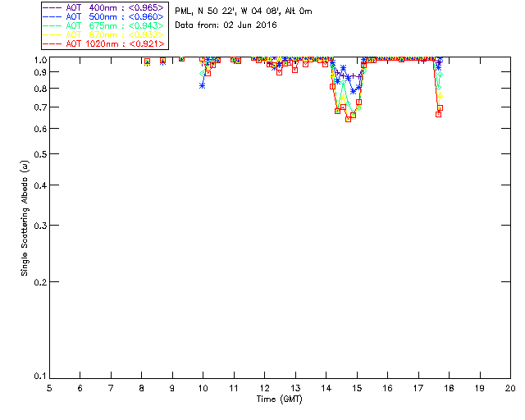This screenshot has width=525, height=420.
Task: Click the 0.8 y-axis tick label
Action: (40, 89)
